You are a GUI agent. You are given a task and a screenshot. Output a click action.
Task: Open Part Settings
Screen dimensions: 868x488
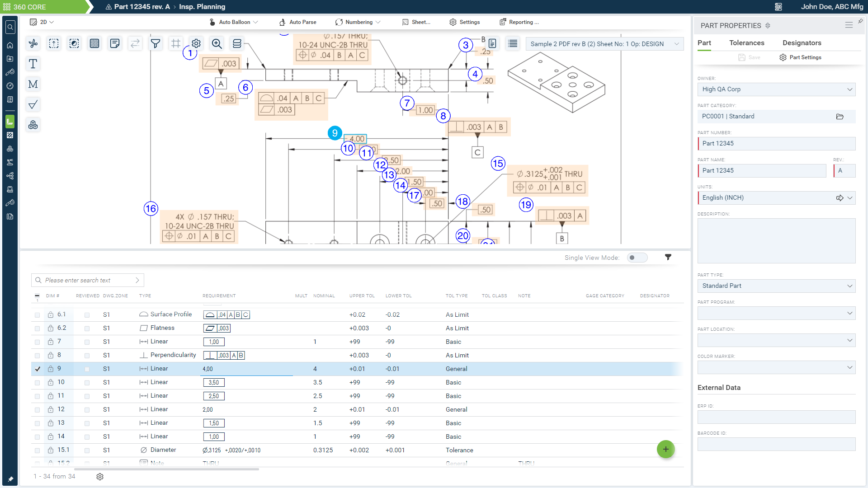[x=800, y=57]
